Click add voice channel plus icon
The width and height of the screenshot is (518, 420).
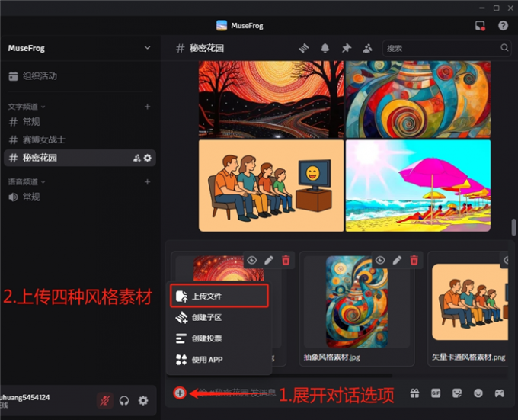[x=147, y=181]
